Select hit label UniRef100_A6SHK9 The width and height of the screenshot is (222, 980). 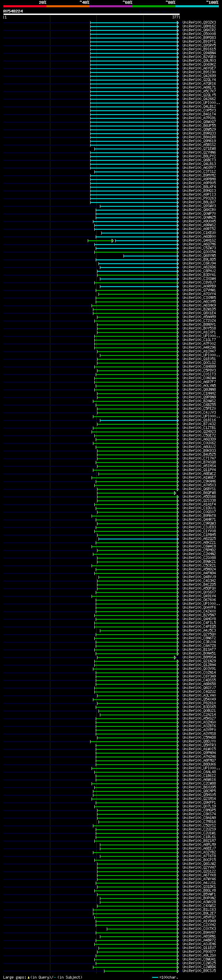[199, 306]
